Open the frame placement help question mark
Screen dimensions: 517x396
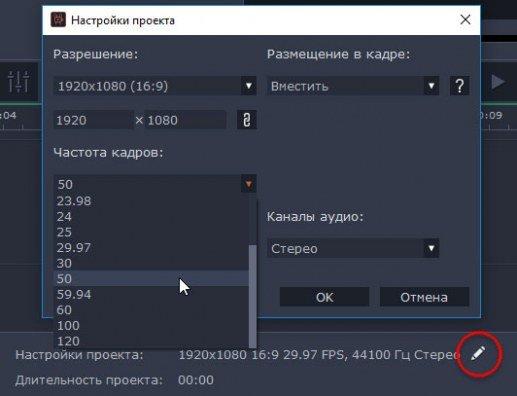(x=460, y=86)
